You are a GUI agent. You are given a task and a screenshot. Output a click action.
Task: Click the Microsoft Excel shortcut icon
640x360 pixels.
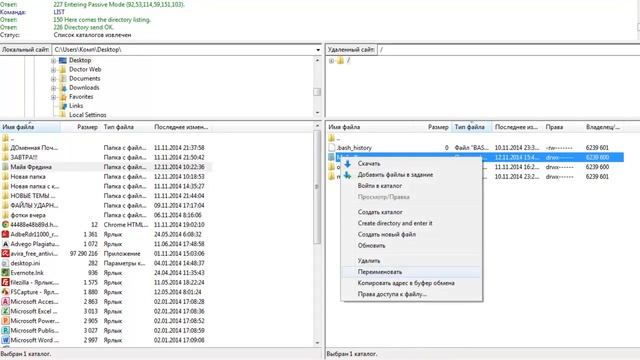click(5, 311)
